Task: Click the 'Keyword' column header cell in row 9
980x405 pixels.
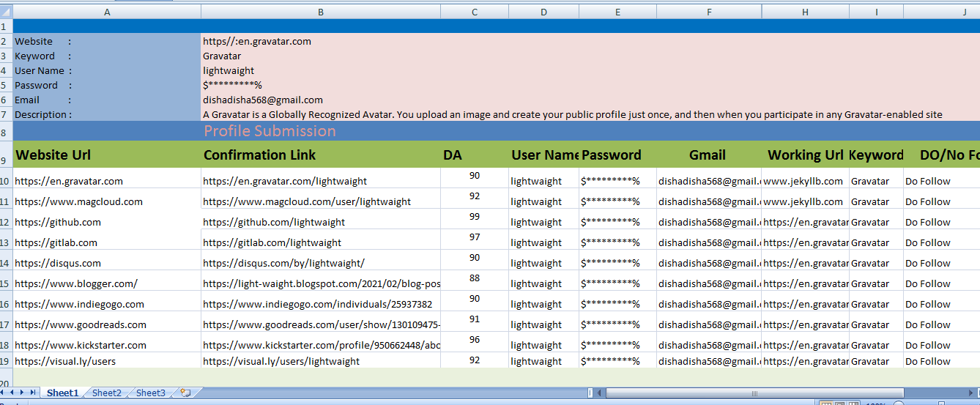Action: (x=876, y=155)
